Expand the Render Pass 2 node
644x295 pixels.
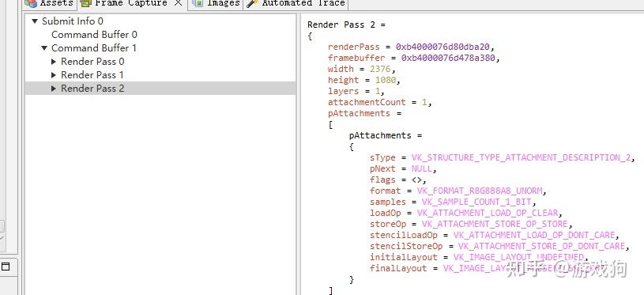pos(54,89)
